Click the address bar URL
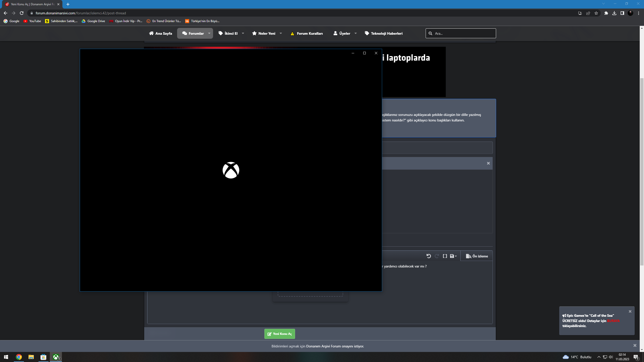Screen dimensions: 644x362 [80, 13]
